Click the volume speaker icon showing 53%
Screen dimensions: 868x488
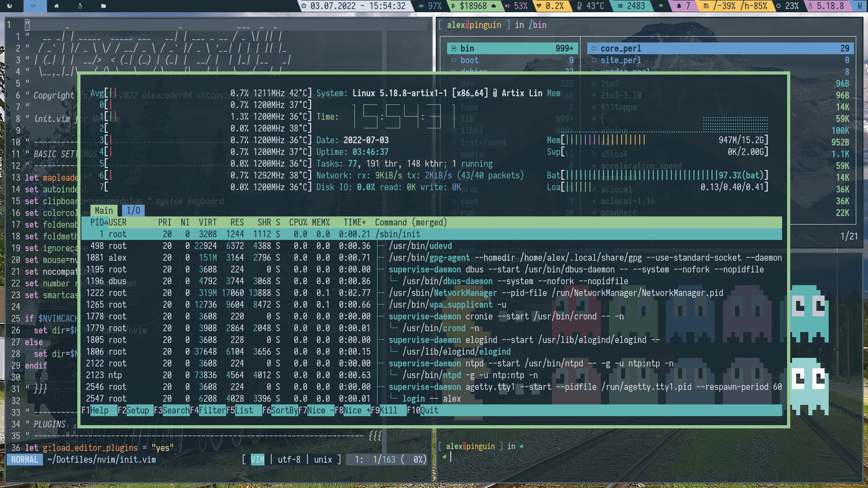click(507, 6)
